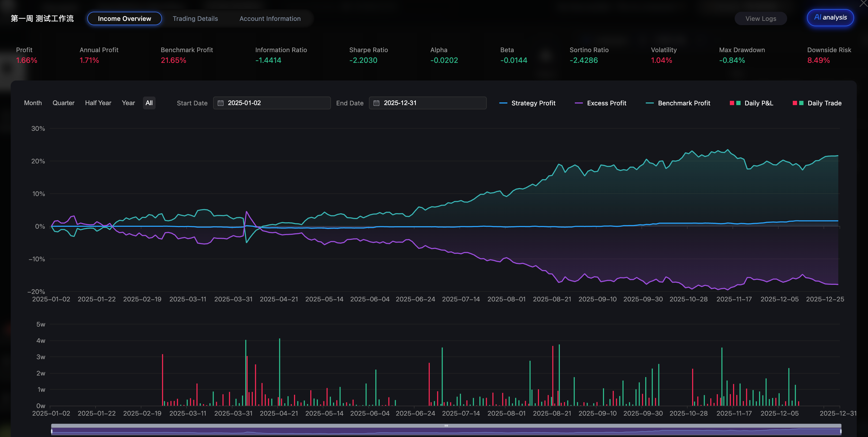Select the Quarter time range

[63, 103]
